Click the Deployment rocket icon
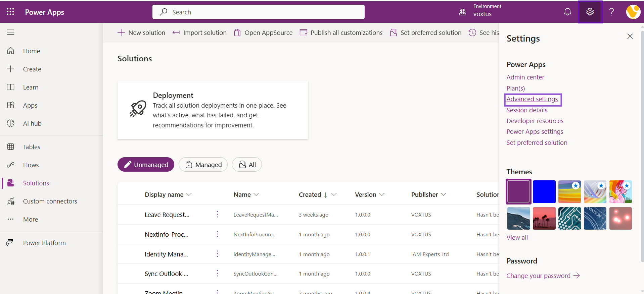This screenshot has height=294, width=644. pos(138,109)
